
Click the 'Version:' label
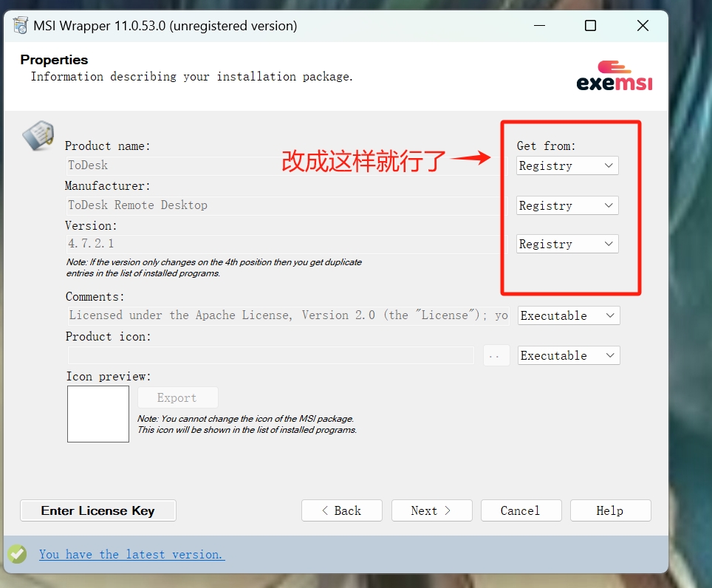pos(91,225)
